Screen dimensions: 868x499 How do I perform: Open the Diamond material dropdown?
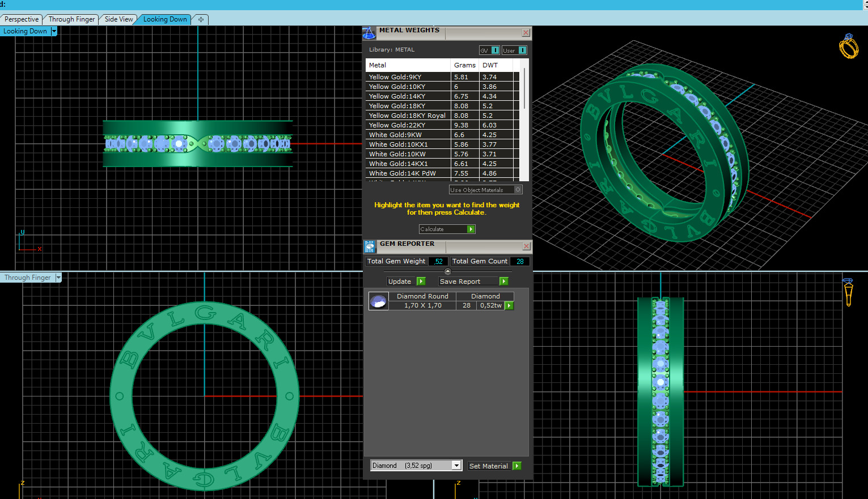tap(456, 466)
